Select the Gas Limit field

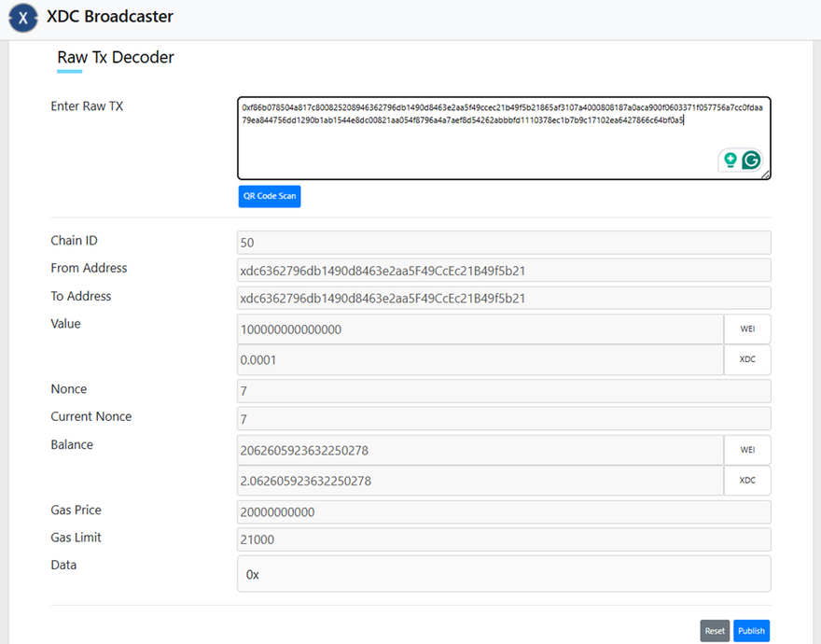point(504,539)
